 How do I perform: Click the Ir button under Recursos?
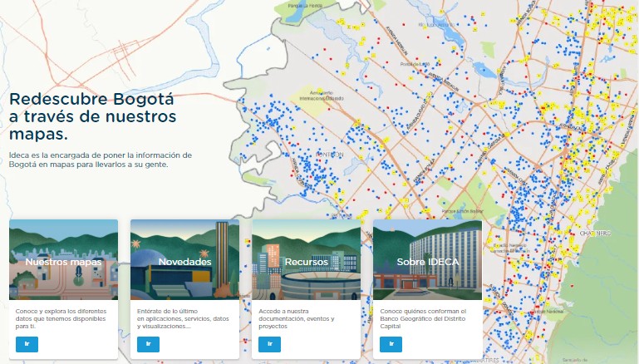269,344
